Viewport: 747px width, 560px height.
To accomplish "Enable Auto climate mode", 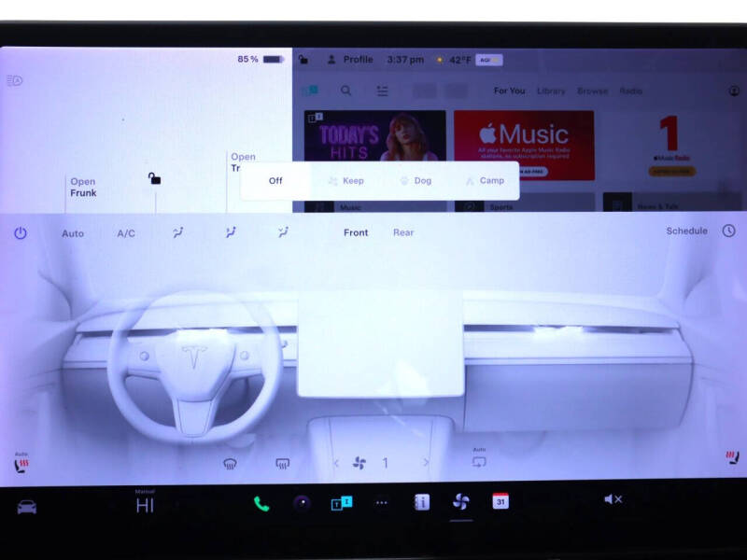I will (x=74, y=233).
